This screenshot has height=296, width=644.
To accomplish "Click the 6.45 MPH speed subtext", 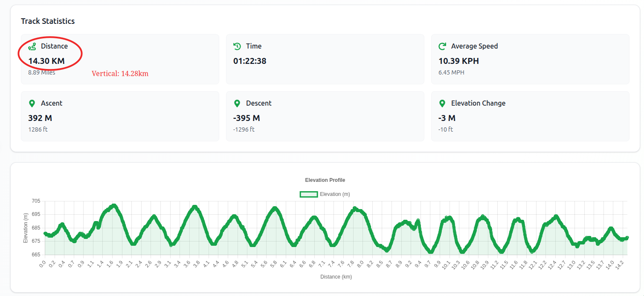I will point(451,72).
